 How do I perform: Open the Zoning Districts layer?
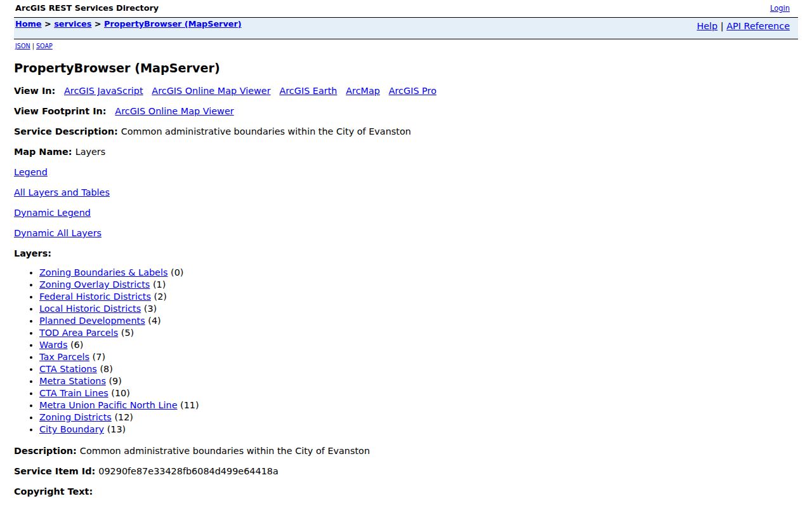tap(75, 417)
